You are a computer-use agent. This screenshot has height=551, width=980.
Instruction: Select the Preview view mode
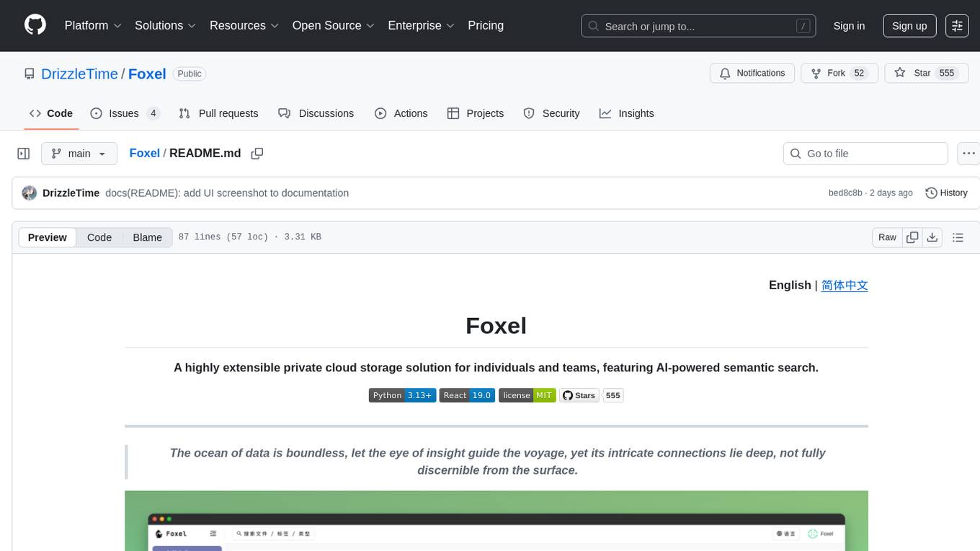coord(48,237)
